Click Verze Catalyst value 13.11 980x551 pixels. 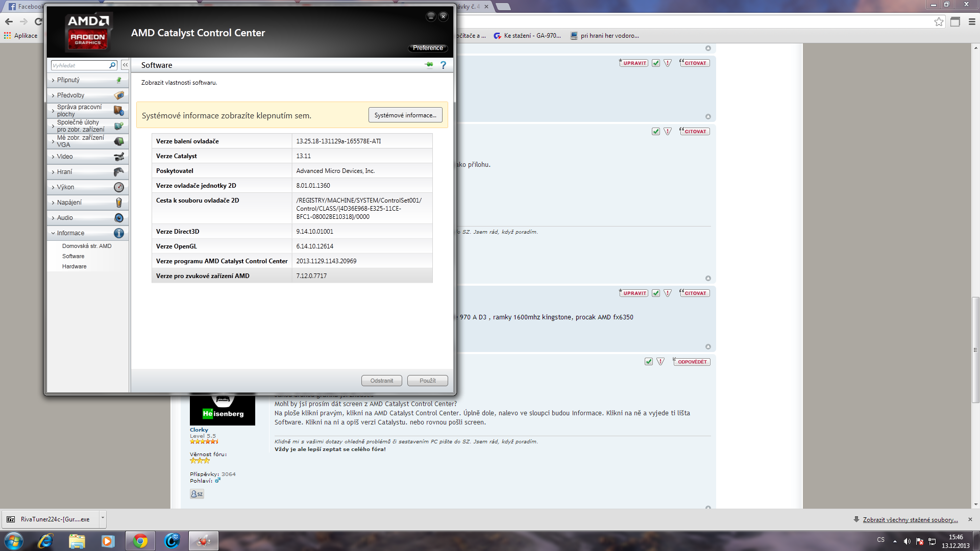click(303, 156)
